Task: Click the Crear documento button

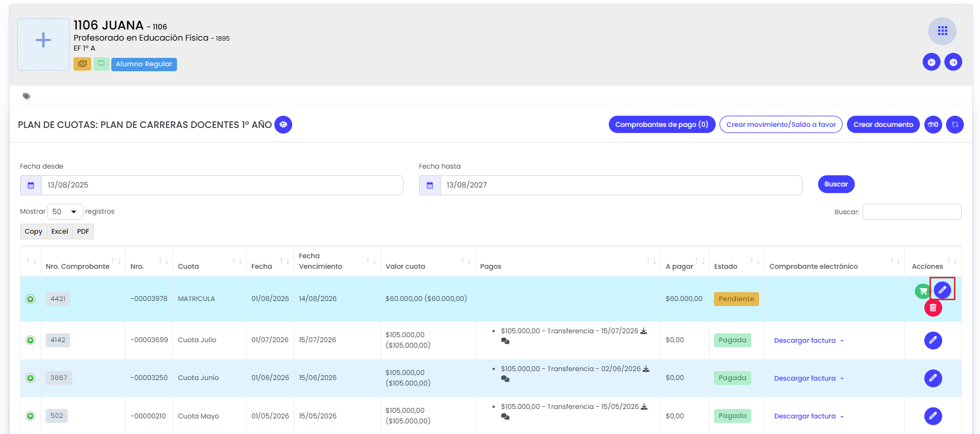Action: tap(883, 125)
